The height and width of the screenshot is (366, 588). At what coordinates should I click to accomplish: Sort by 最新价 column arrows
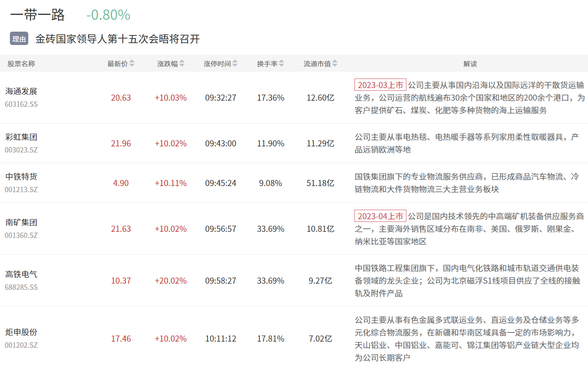pos(132,64)
